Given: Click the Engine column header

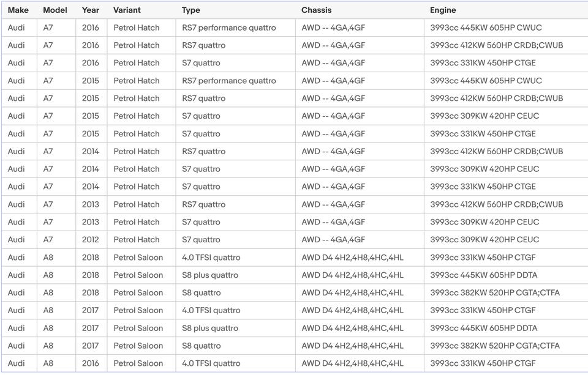Looking at the screenshot, I should pyautogui.click(x=443, y=10).
